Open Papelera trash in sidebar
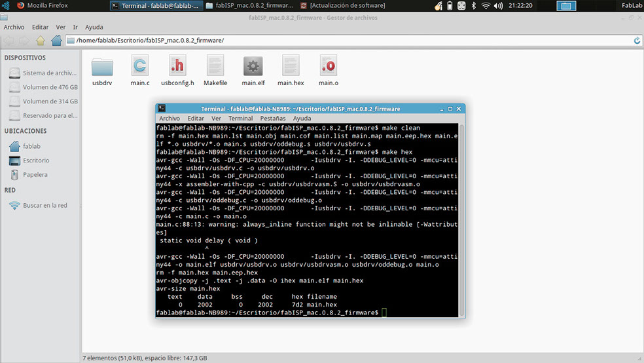Viewport: 644px width, 363px height. pos(29,175)
